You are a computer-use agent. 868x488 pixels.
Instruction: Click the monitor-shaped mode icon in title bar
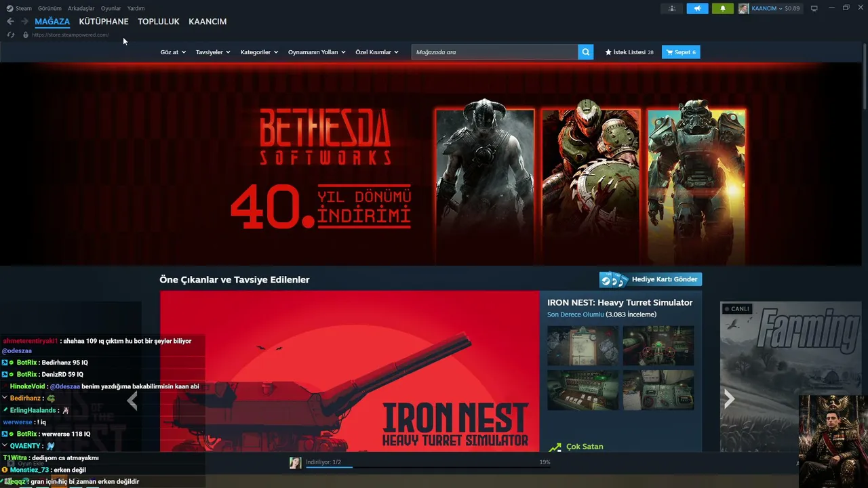(814, 8)
